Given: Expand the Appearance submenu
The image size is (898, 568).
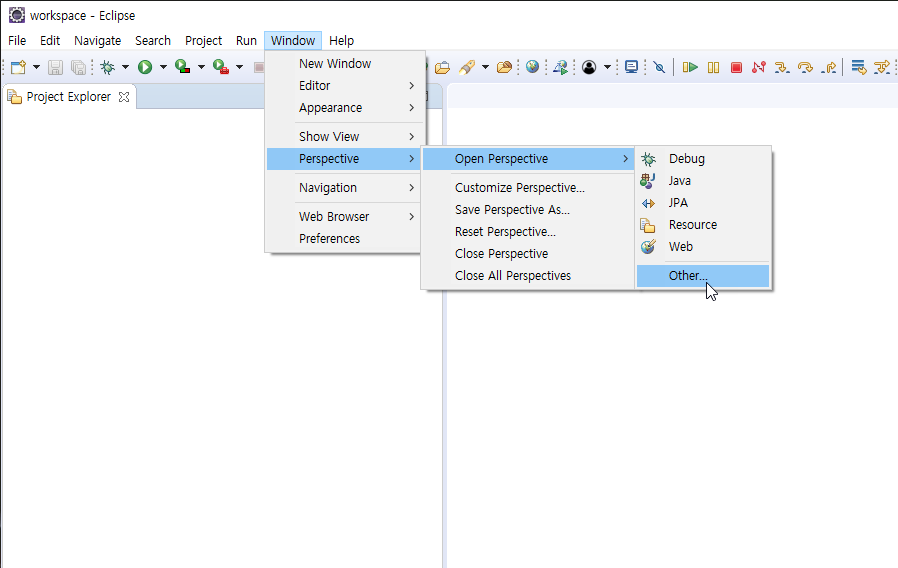Looking at the screenshot, I should pyautogui.click(x=345, y=108).
